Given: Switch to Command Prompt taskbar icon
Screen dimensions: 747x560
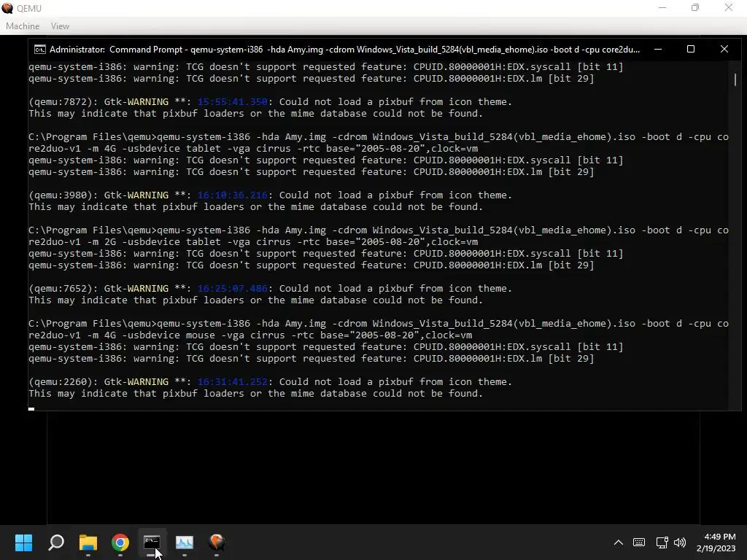Looking at the screenshot, I should click(x=152, y=542).
